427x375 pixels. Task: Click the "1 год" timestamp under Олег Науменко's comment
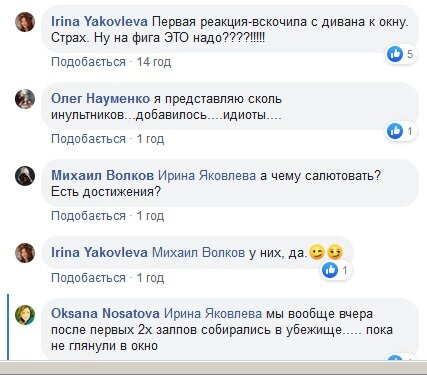click(x=150, y=139)
